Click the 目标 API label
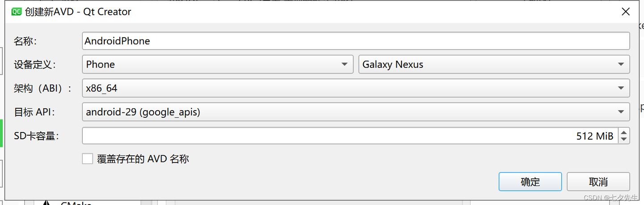644x205 pixels. coord(34,112)
